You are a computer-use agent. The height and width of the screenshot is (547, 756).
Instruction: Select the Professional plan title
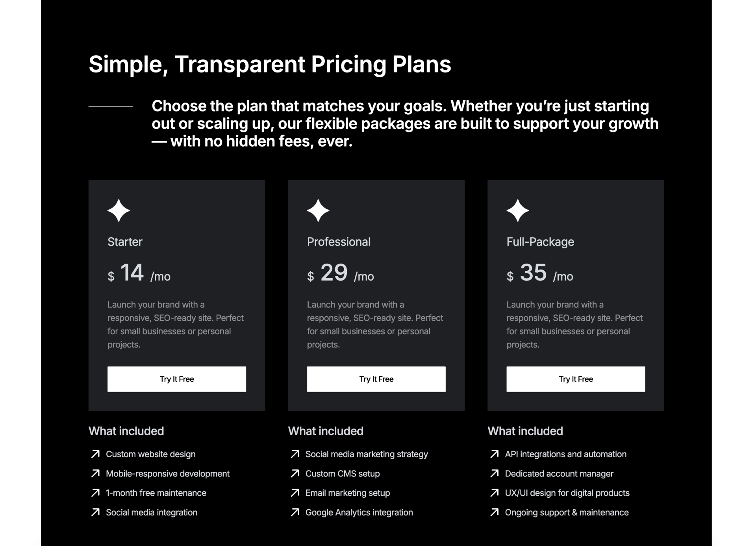tap(339, 242)
